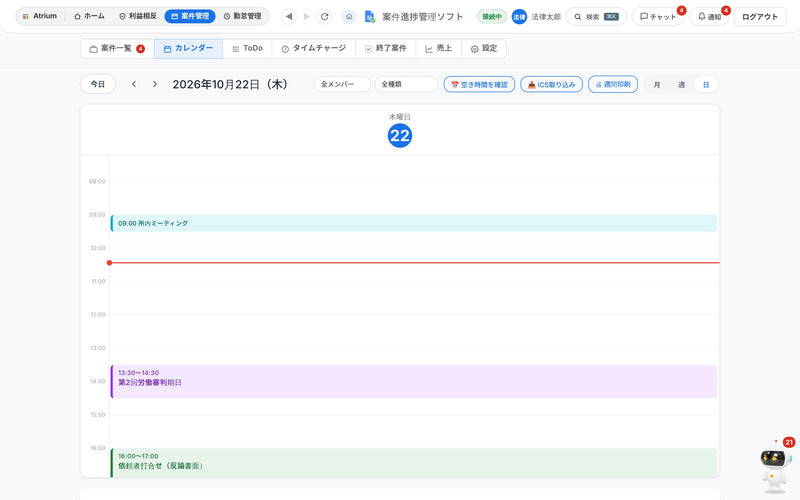
Task: Switch to カレンダー tab
Action: [x=188, y=49]
